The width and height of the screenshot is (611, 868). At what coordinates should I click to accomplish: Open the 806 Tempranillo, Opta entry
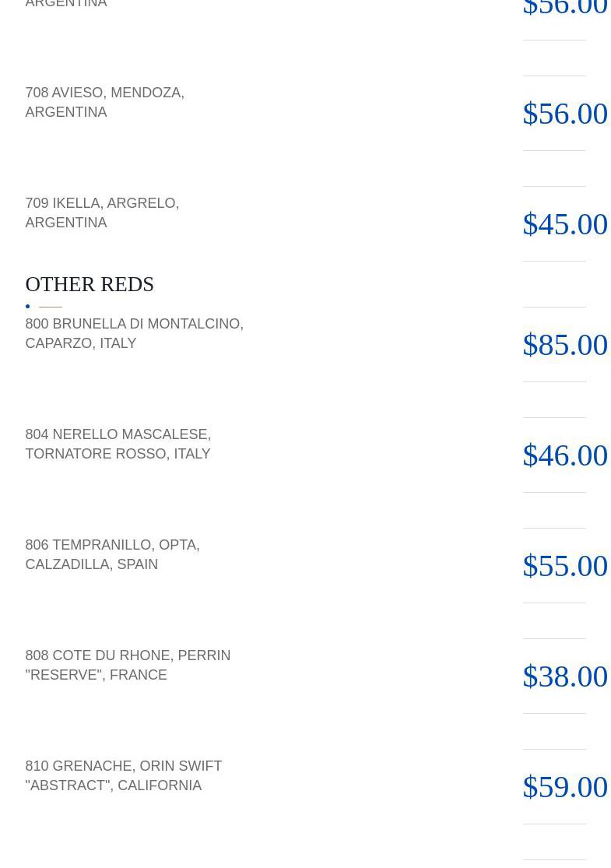tap(112, 554)
